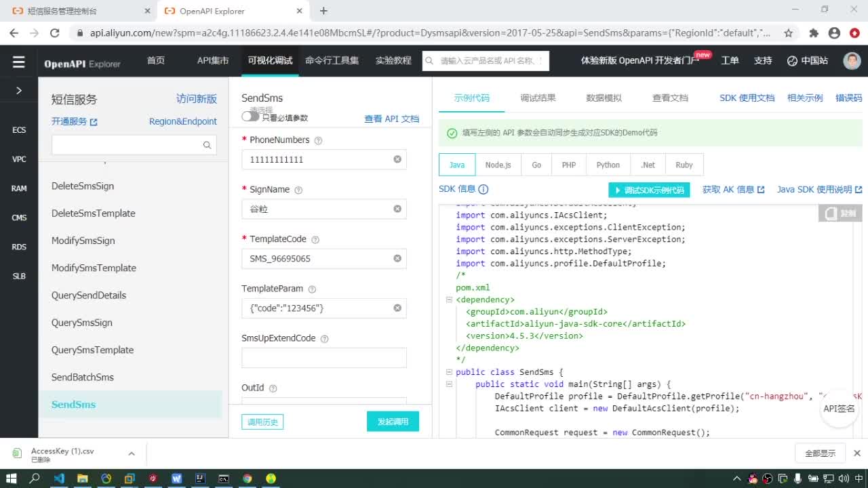The height and width of the screenshot is (488, 868).
Task: Select DeleteSmsSign in the API list
Action: coord(83,186)
